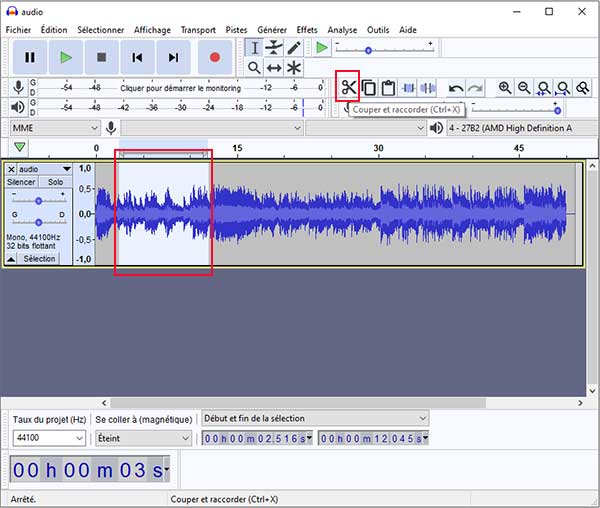Image resolution: width=600 pixels, height=508 pixels.
Task: Solo the audio track
Action: [55, 182]
